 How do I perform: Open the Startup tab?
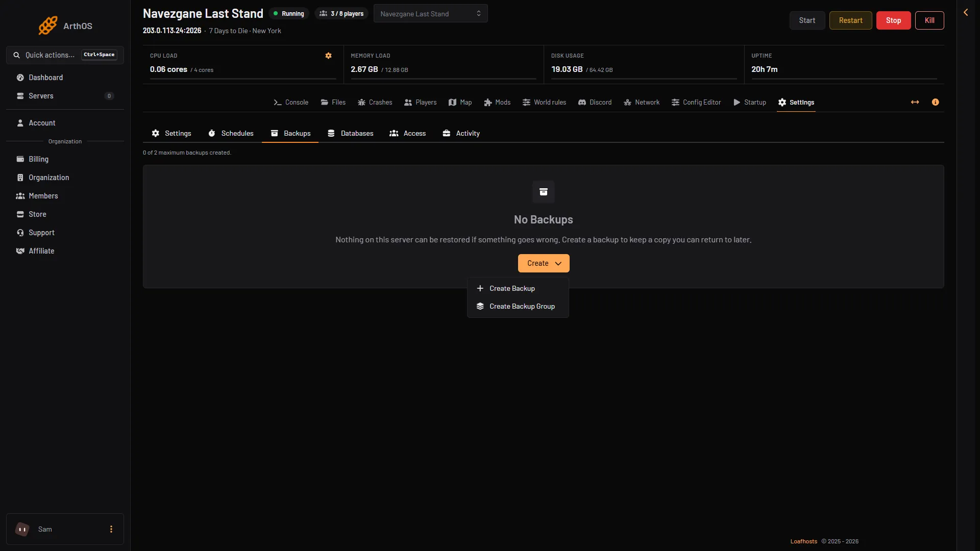pyautogui.click(x=750, y=103)
